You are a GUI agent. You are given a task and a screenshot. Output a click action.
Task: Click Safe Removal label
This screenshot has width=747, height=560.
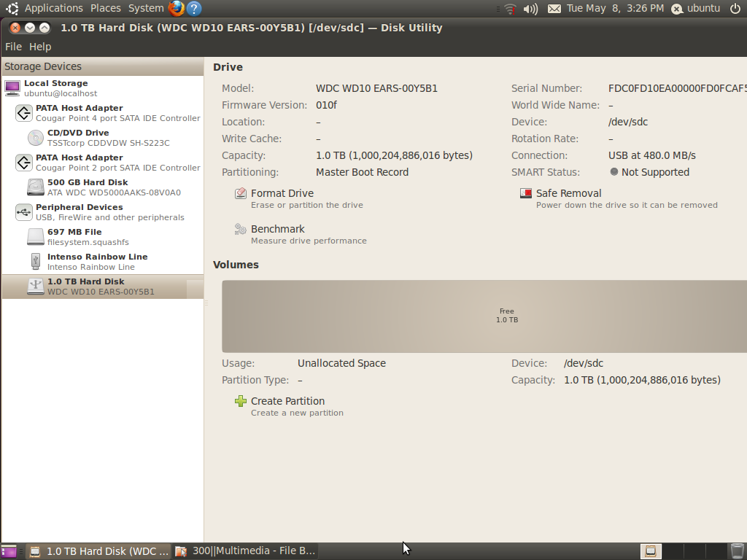[568, 193]
